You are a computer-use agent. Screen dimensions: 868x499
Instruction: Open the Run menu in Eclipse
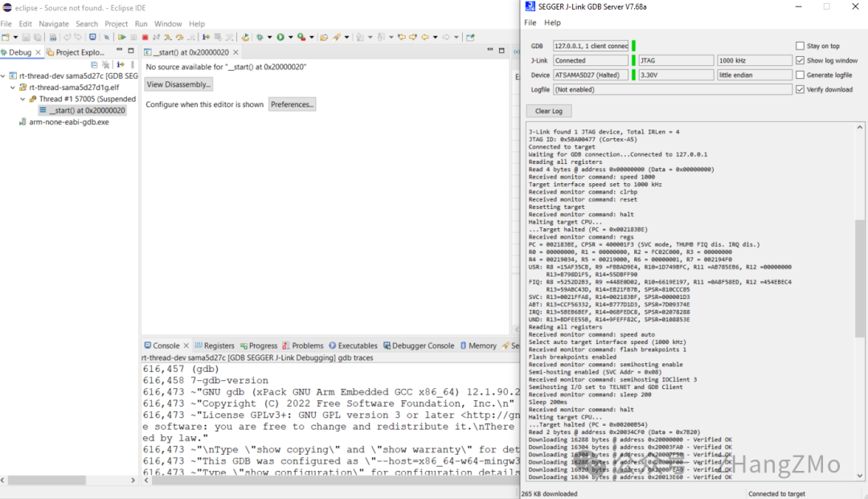pos(141,24)
